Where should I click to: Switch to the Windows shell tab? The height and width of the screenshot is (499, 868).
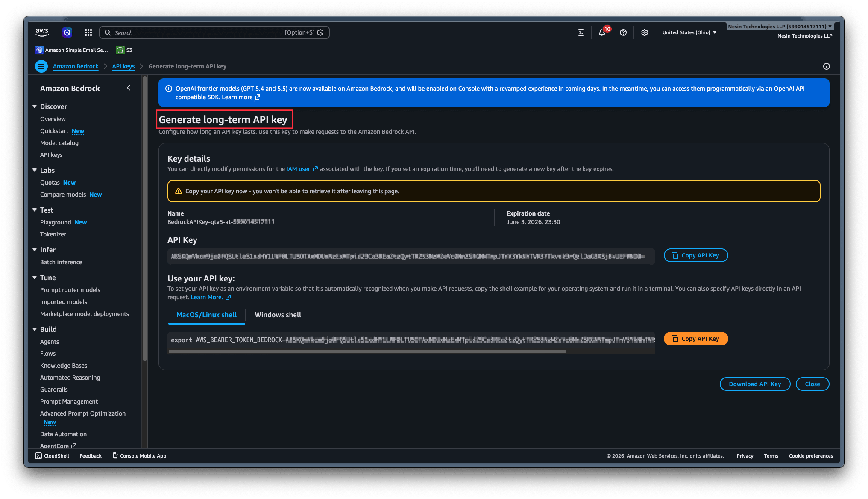[278, 315]
